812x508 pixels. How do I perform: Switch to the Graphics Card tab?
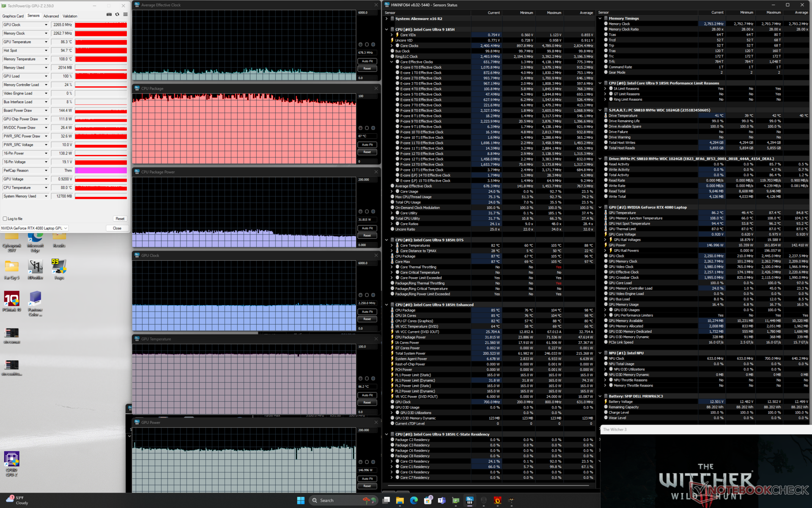coord(13,16)
